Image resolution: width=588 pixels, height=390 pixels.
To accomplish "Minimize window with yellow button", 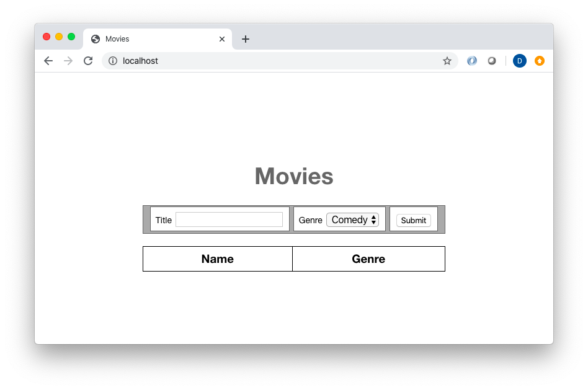I will point(59,37).
